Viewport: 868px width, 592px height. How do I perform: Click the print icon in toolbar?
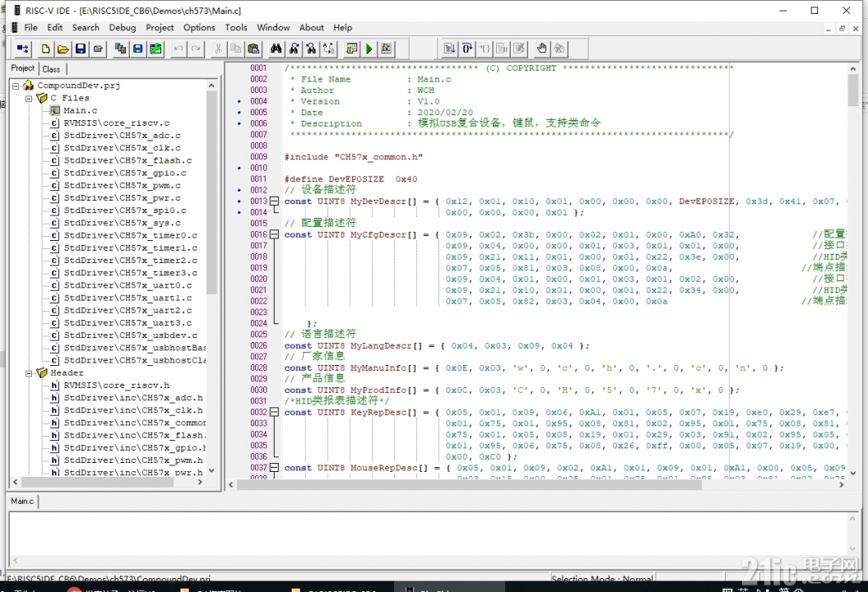(x=98, y=49)
